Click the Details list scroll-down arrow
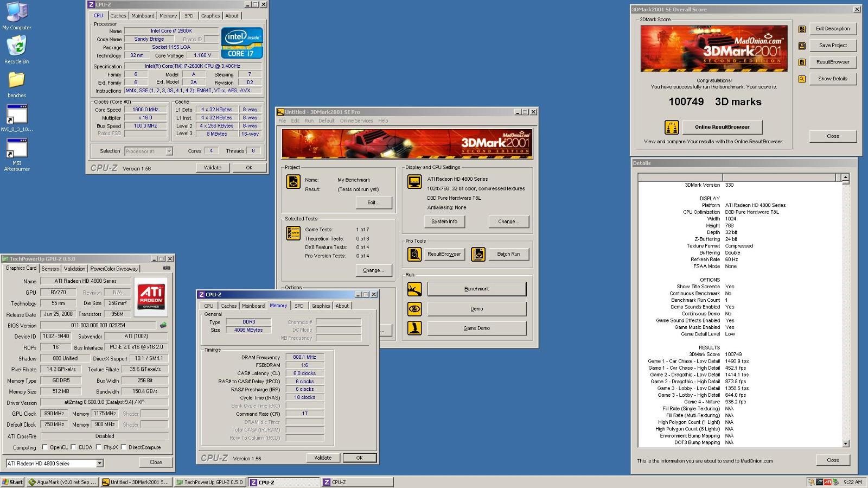The height and width of the screenshot is (488, 868). click(x=845, y=443)
